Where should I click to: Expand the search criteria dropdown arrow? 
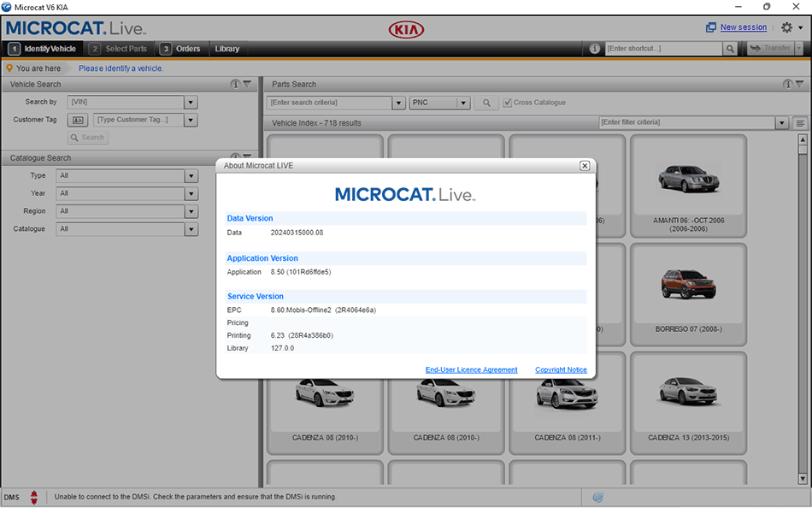coord(399,103)
